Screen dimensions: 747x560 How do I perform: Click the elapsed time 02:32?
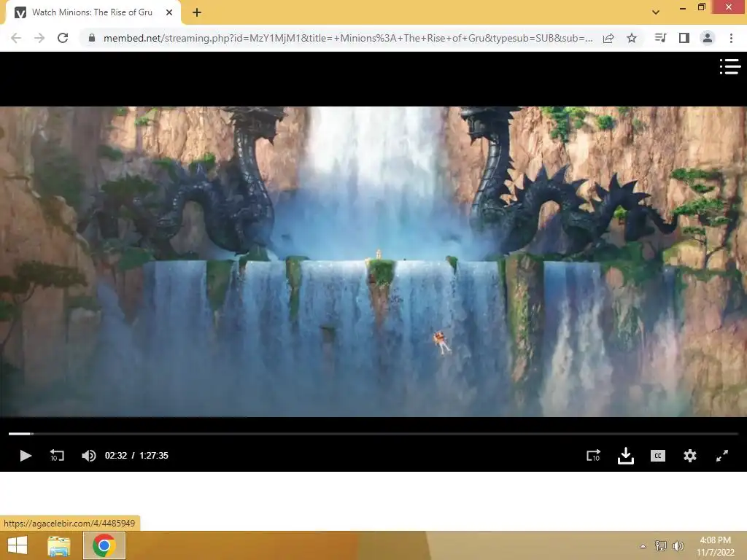pyautogui.click(x=116, y=456)
